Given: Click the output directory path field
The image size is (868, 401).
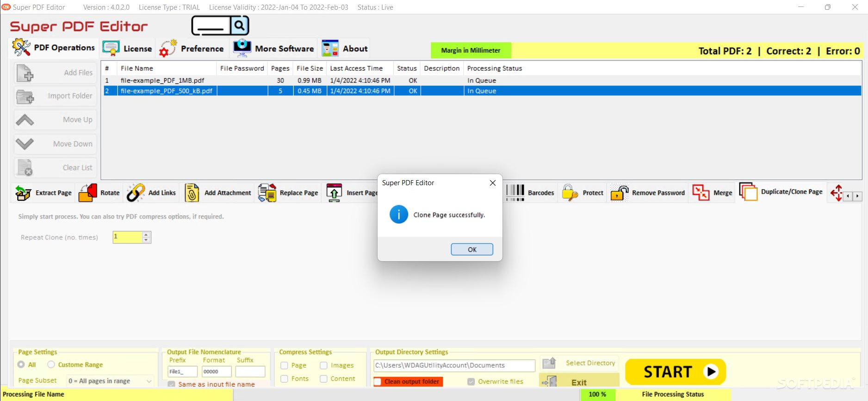Looking at the screenshot, I should pos(454,365).
